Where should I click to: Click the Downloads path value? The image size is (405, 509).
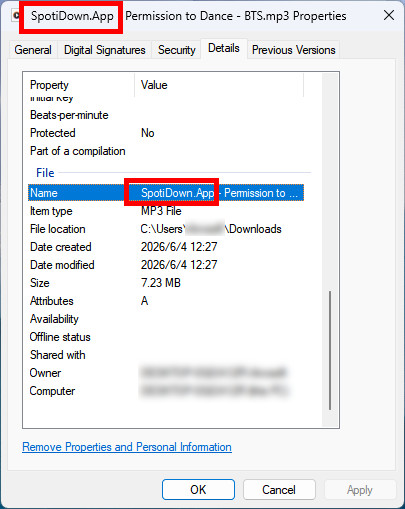pyautogui.click(x=211, y=229)
